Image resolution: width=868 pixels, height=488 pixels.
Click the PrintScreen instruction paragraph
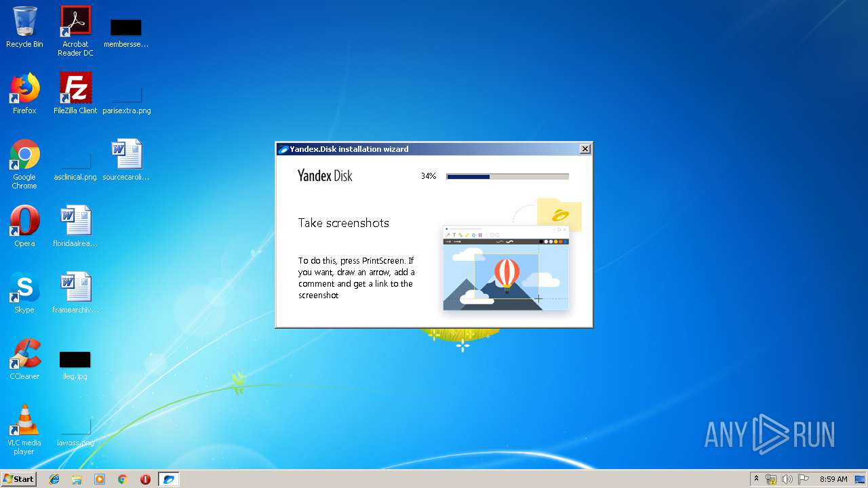click(356, 278)
